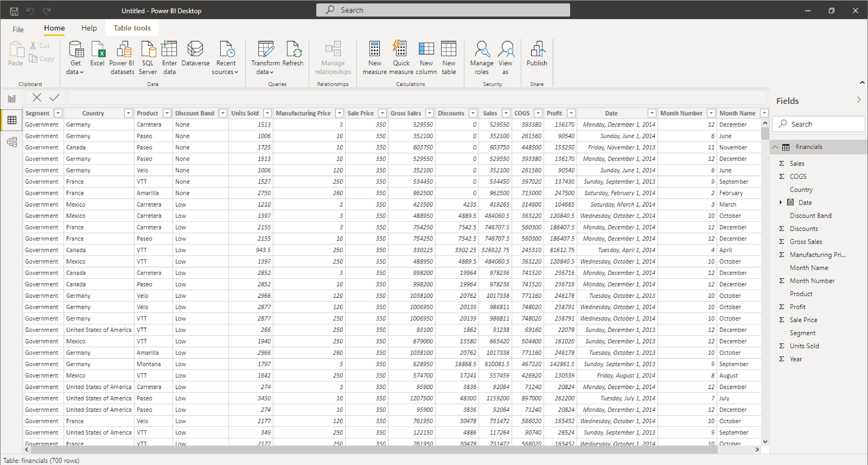Open the Help tab
Image resolution: width=868 pixels, height=465 pixels.
[x=89, y=28]
